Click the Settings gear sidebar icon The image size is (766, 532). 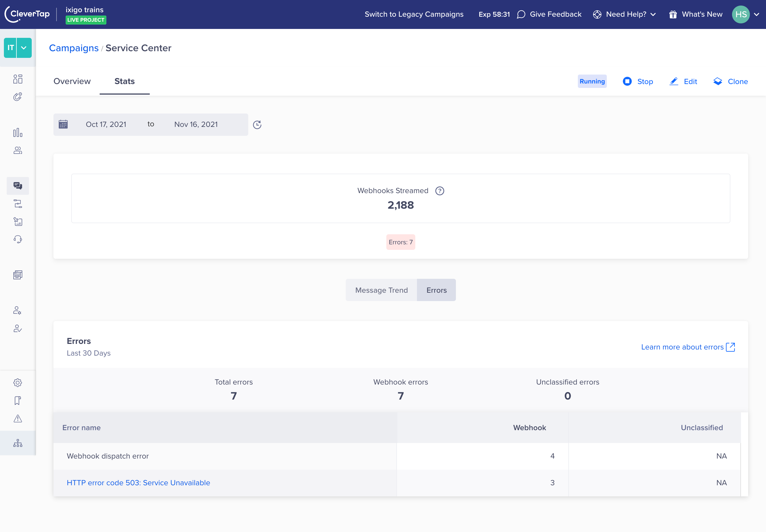pyautogui.click(x=18, y=383)
